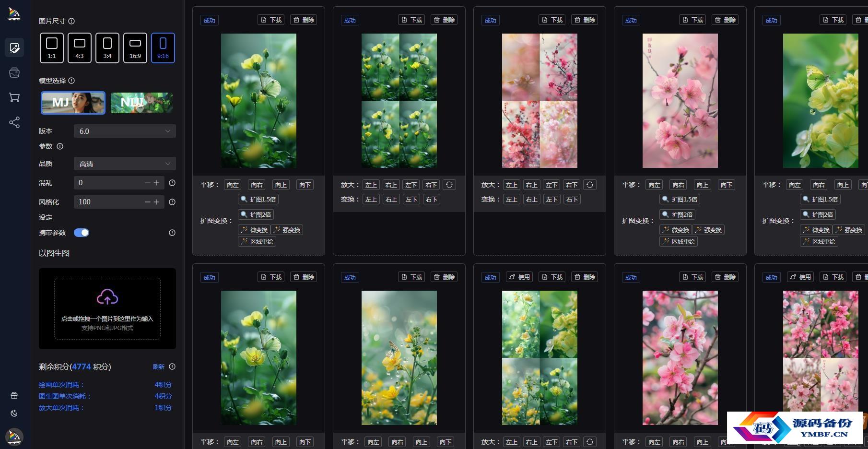This screenshot has height=449, width=868.
Task: Click 微变换 on first top-row card
Action: (254, 230)
